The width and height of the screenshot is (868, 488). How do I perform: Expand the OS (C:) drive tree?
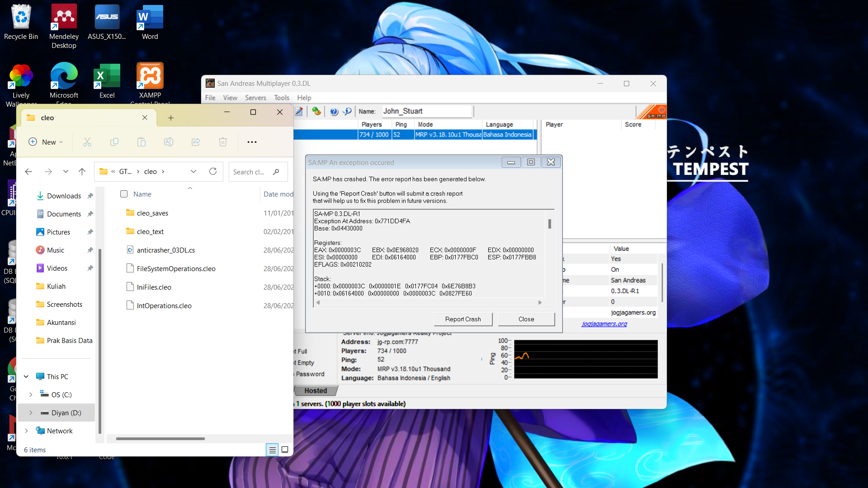[x=31, y=394]
